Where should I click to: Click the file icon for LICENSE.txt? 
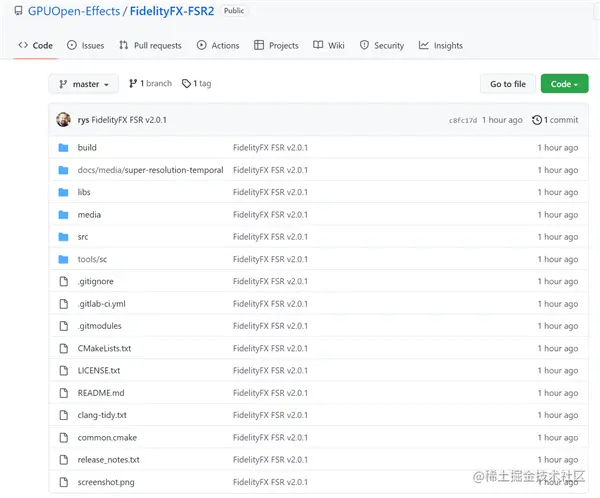pyautogui.click(x=64, y=371)
